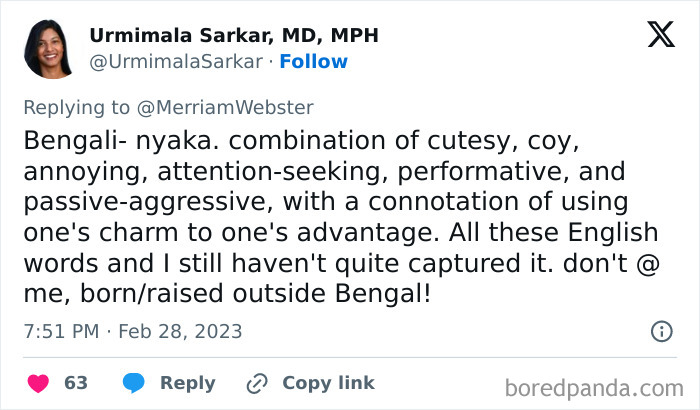Click the X logo in the corner
The width and height of the screenshot is (700, 410).
pos(660,35)
